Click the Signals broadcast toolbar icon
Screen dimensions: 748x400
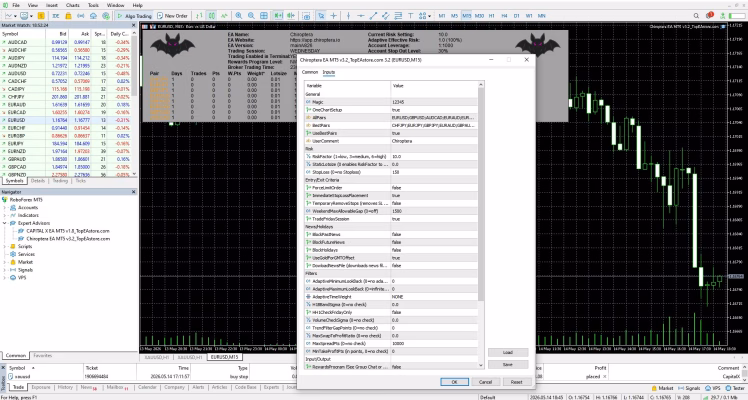pos(81,16)
